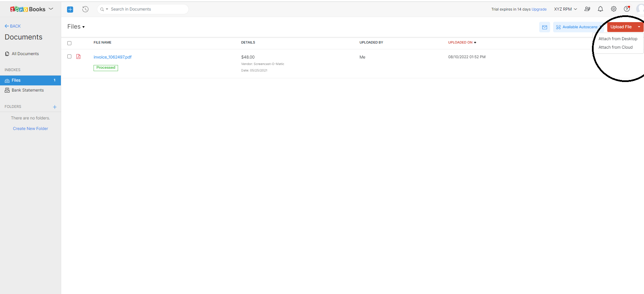Viewport: 644px width, 294px height.
Task: Click Create New Folder link
Action: (30, 129)
